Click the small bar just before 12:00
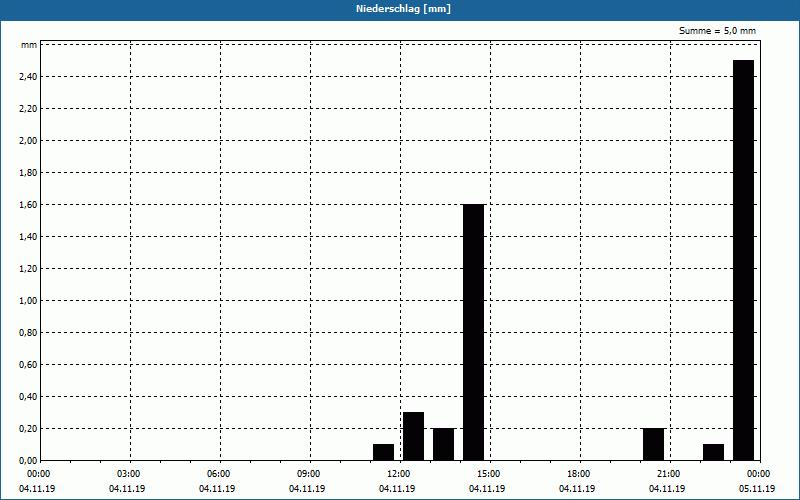The height and width of the screenshot is (500, 800). pos(383,452)
